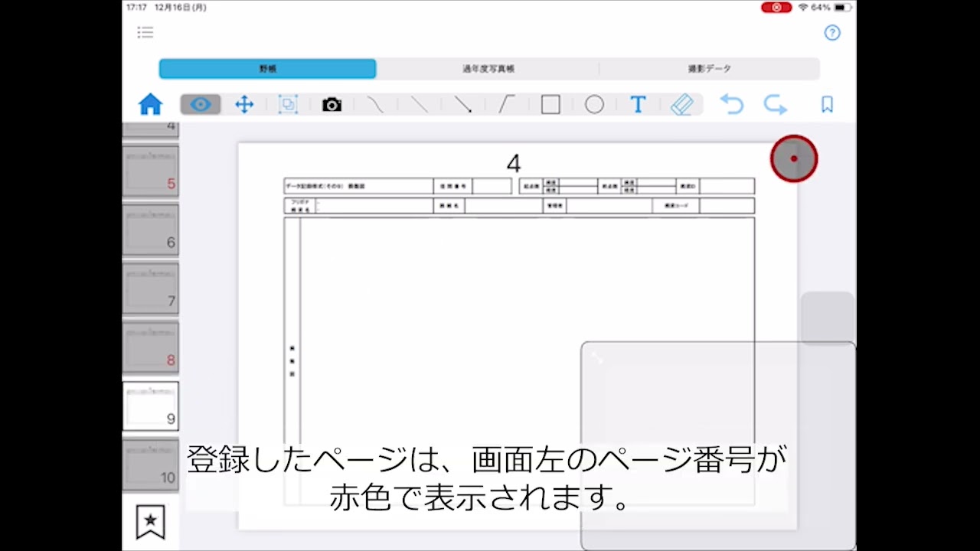Screen dimensions: 980x551
Task: Select the selection frame tool
Action: [x=288, y=104]
